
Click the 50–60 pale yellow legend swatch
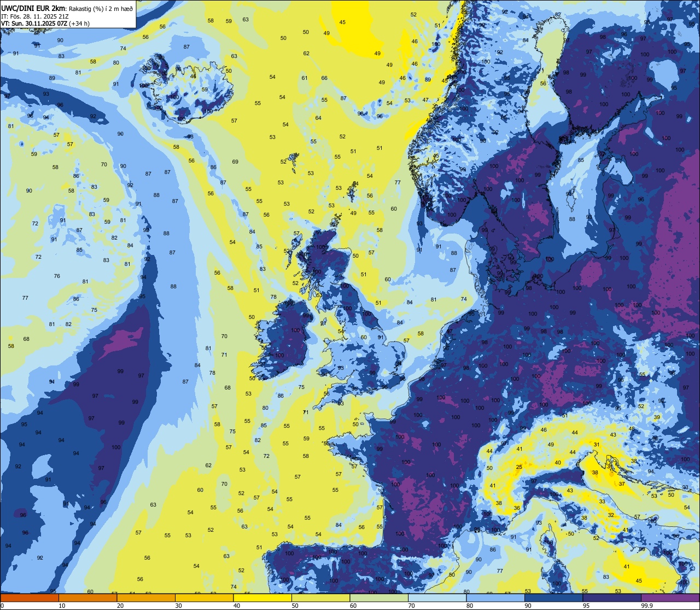point(321,597)
